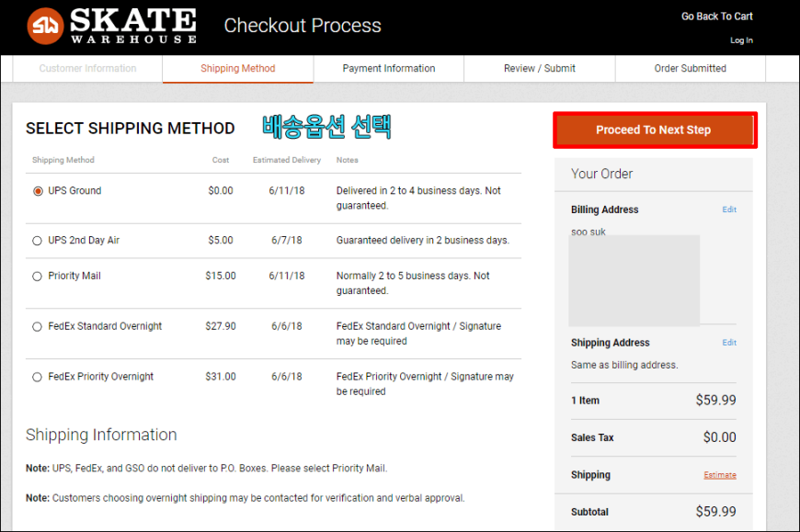Click the 'soo suk' billing name
The width and height of the screenshot is (800, 532).
coord(589,232)
